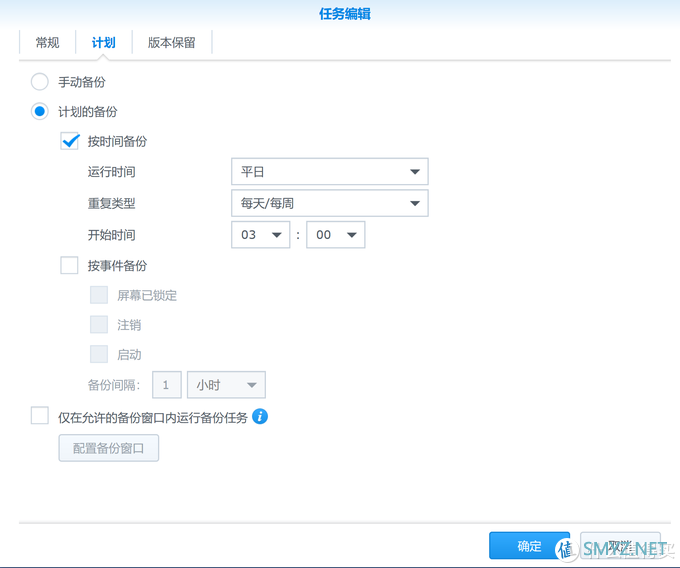
Task: Switch to the 版本保留 tab
Action: coord(172,42)
